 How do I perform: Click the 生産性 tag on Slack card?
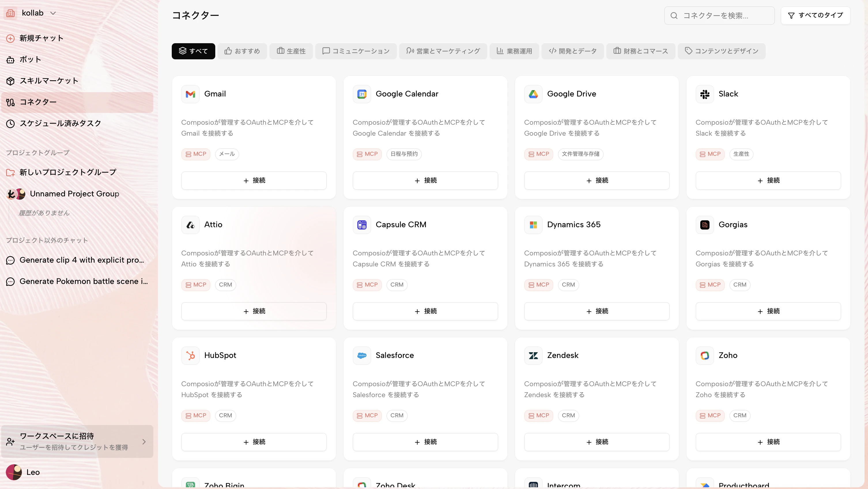(x=741, y=154)
